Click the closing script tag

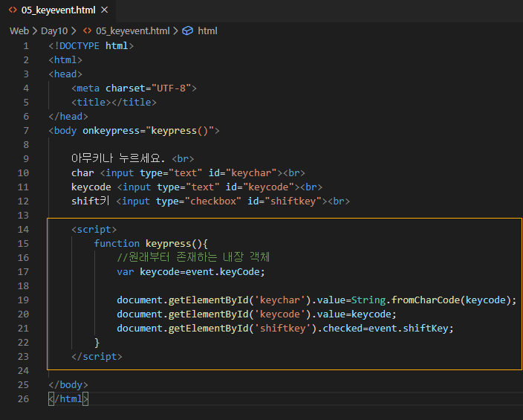click(x=97, y=357)
